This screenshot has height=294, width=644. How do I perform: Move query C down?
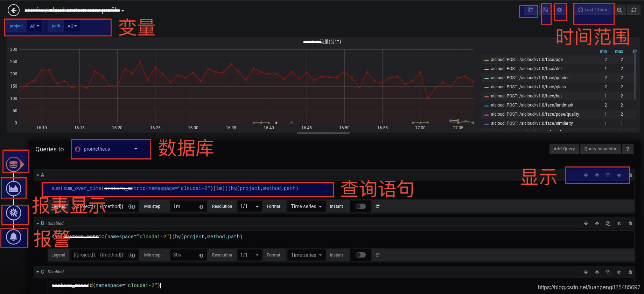(586, 272)
